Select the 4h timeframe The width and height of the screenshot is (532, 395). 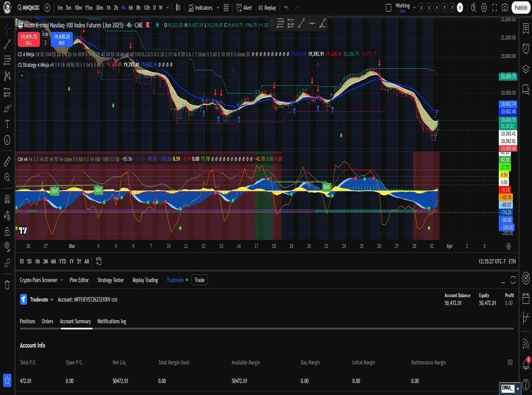click(x=123, y=8)
